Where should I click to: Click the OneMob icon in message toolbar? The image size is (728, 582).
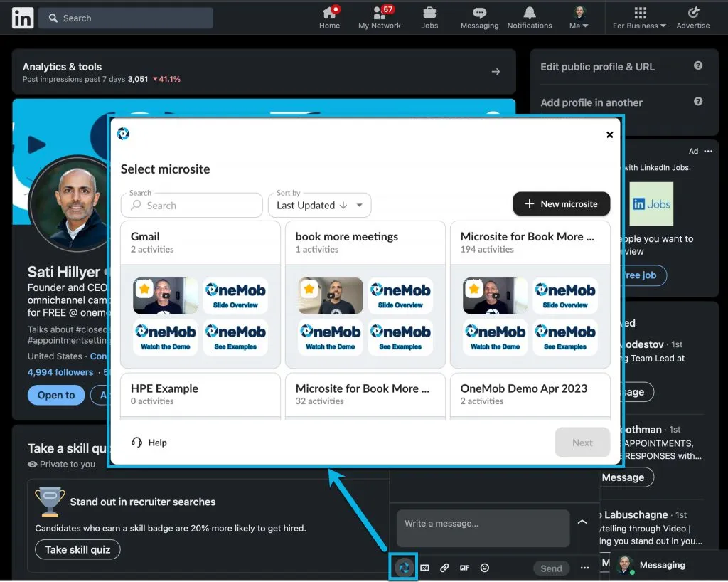pyautogui.click(x=404, y=567)
